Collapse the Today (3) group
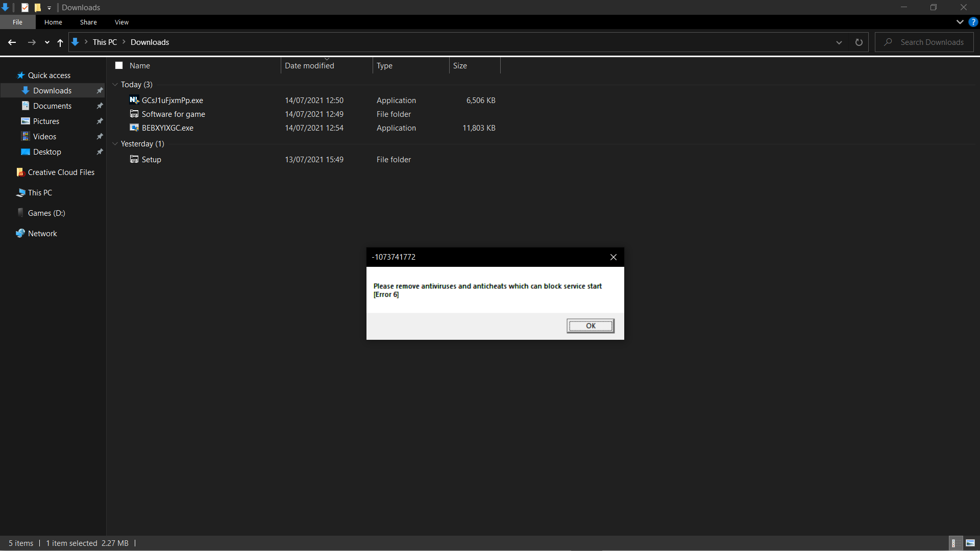 (x=115, y=85)
